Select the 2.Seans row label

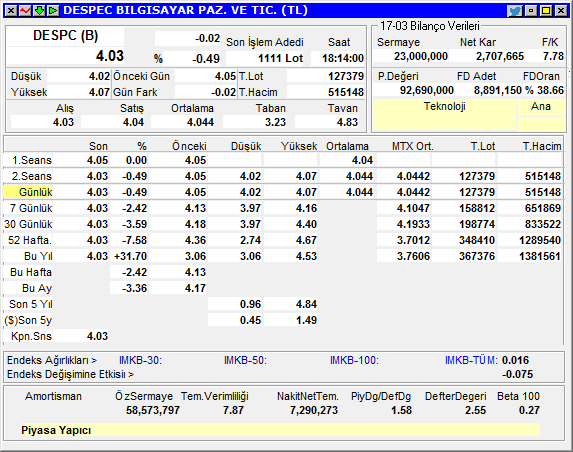click(x=31, y=176)
